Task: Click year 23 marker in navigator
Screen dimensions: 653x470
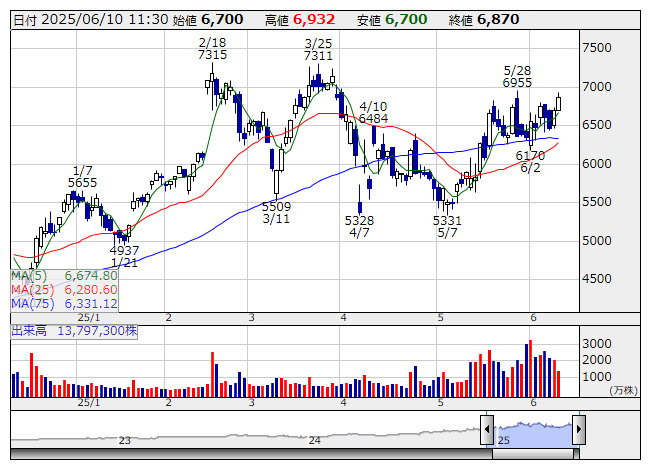Action: click(124, 440)
